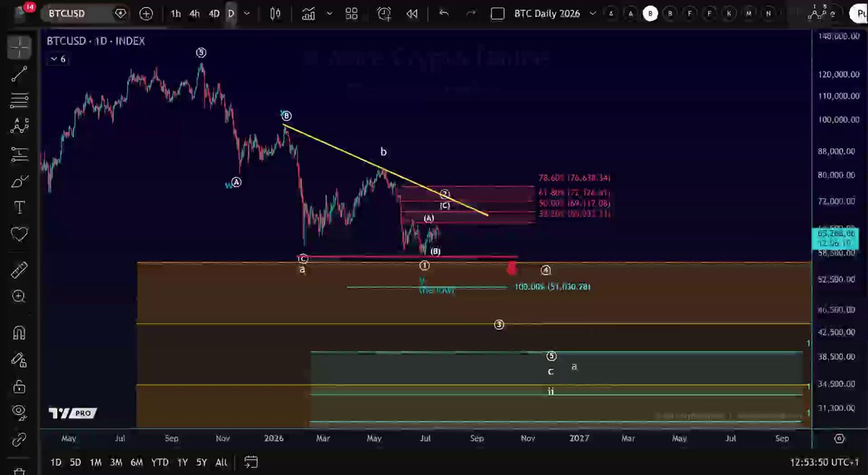
Task: Toggle the layout select checkbox square
Action: pos(498,13)
